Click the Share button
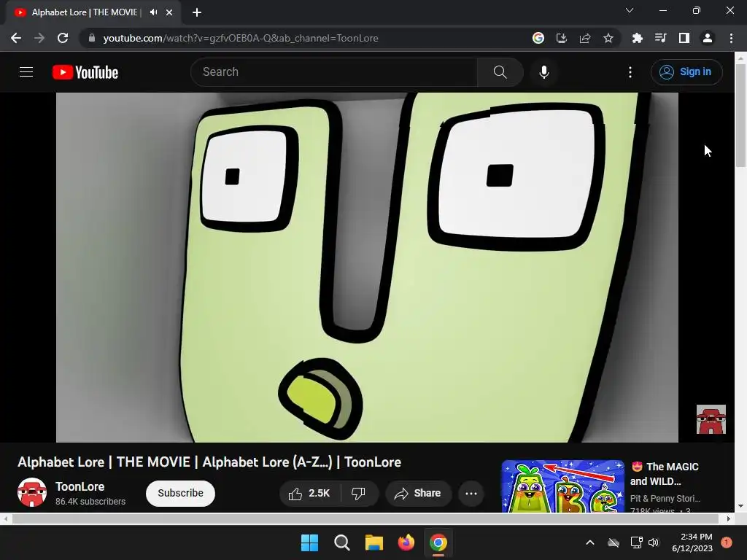The image size is (747, 560). [x=418, y=494]
